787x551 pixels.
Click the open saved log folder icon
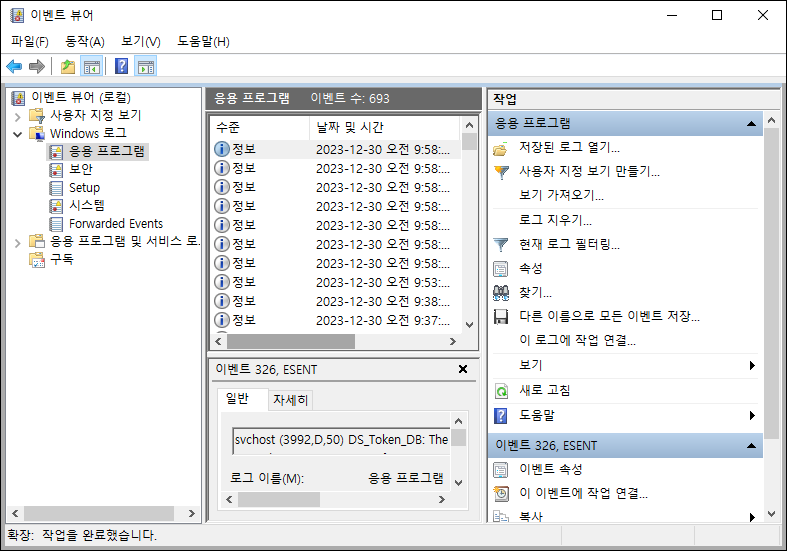500,149
